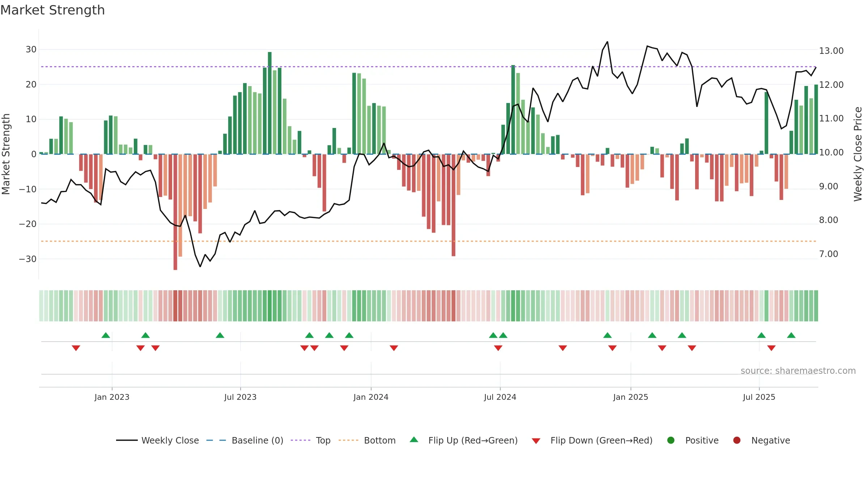Click the 0 tick on left axis
The image size is (868, 488).
[34, 154]
